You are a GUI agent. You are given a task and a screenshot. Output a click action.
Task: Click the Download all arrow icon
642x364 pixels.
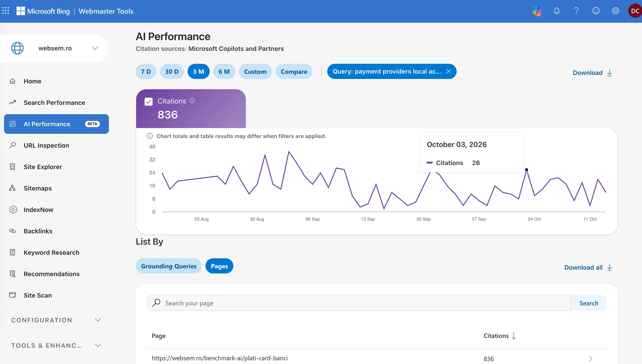pos(610,267)
